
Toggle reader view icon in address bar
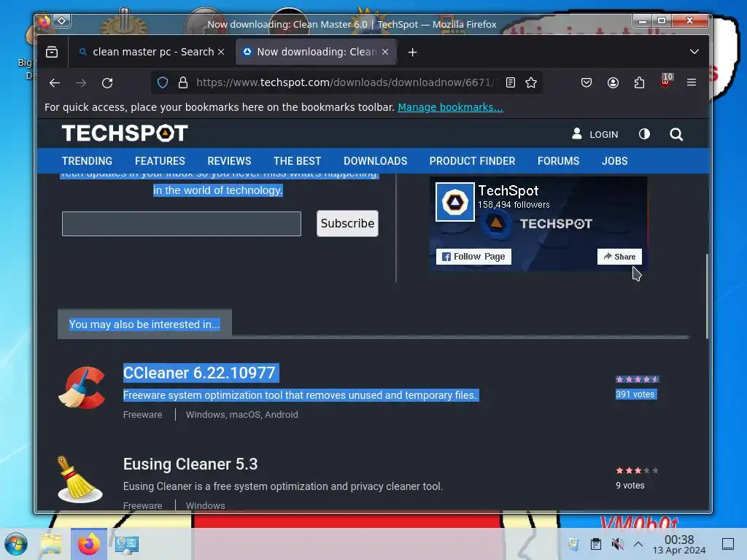point(510,83)
